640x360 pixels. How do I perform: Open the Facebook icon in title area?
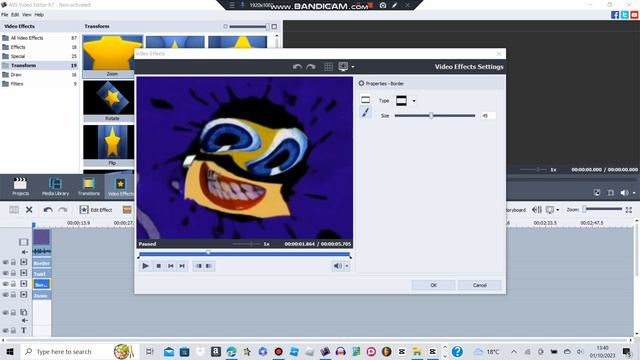(615, 15)
